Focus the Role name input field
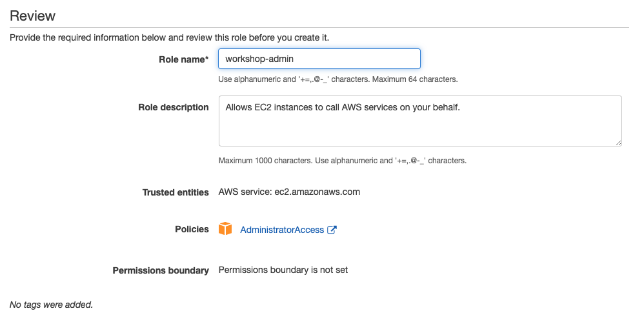The height and width of the screenshot is (322, 644). (x=319, y=59)
